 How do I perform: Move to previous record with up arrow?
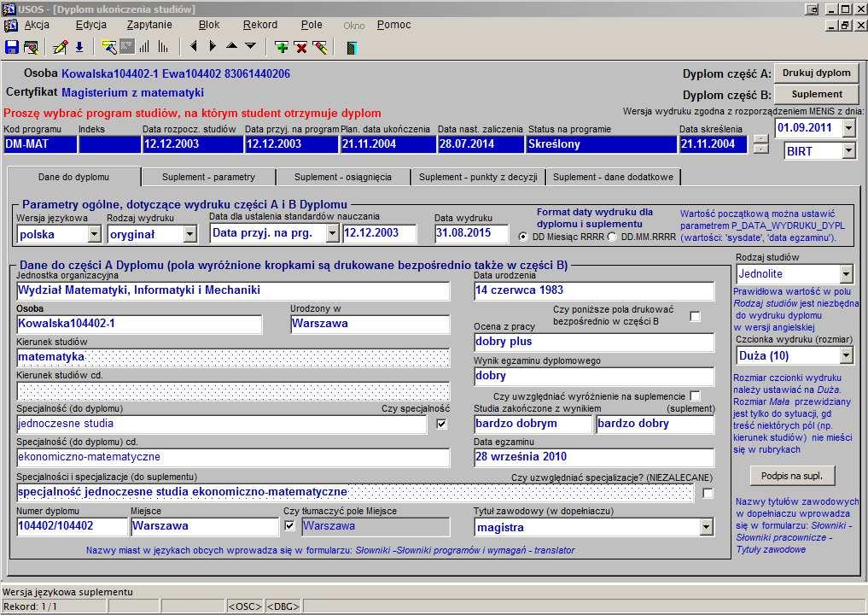[x=232, y=46]
